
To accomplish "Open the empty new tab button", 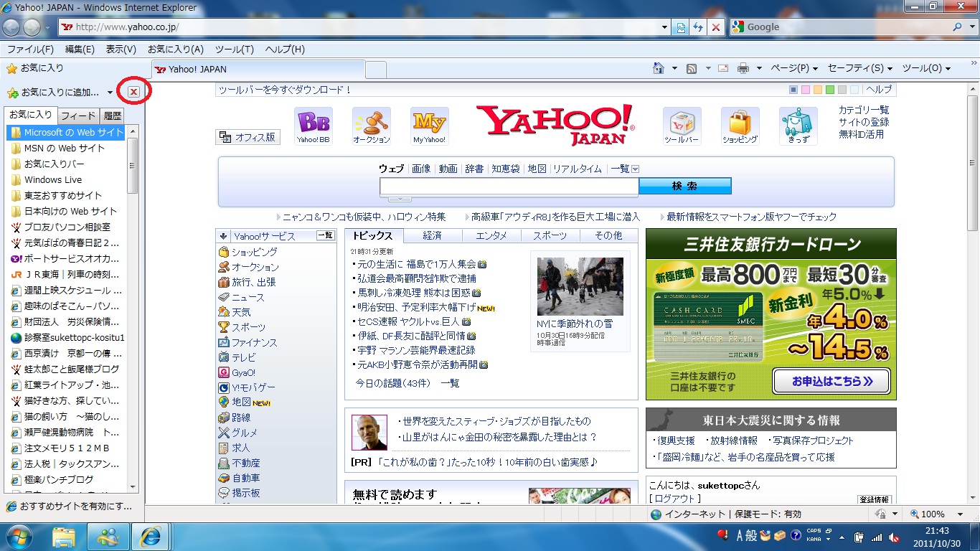I will [376, 70].
